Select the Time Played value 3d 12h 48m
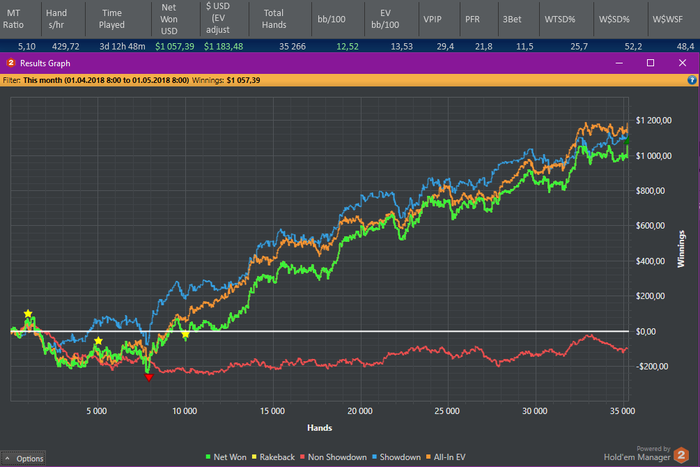The image size is (700, 467). [122, 46]
